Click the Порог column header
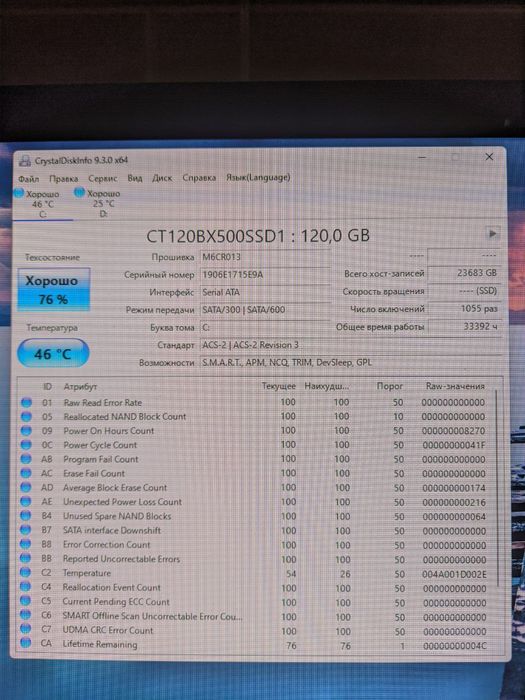525x700 pixels. click(x=390, y=386)
